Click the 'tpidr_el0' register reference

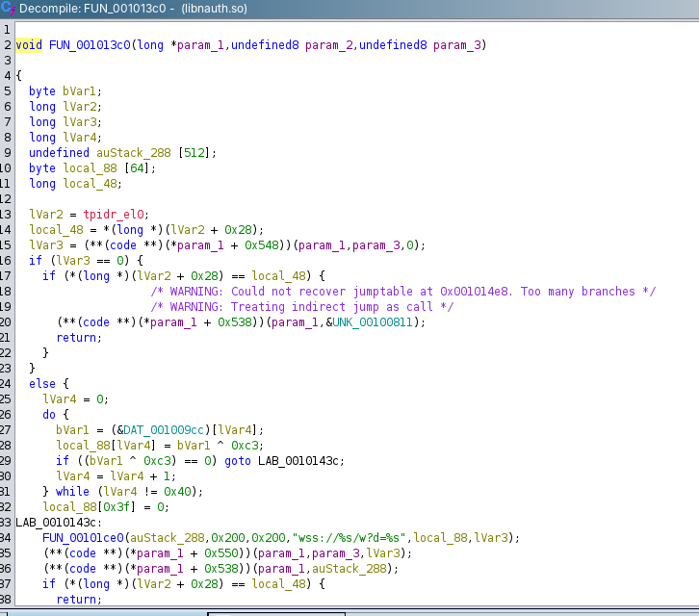point(114,215)
